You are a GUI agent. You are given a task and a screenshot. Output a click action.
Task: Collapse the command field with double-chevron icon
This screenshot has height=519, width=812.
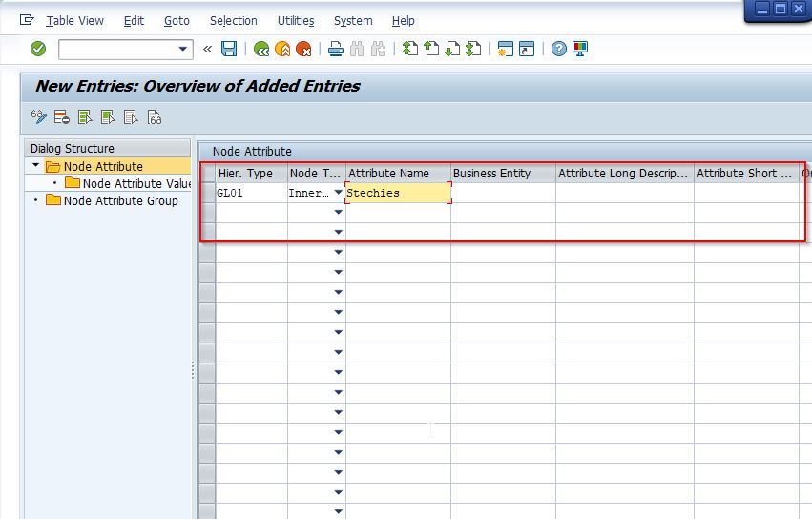(207, 50)
